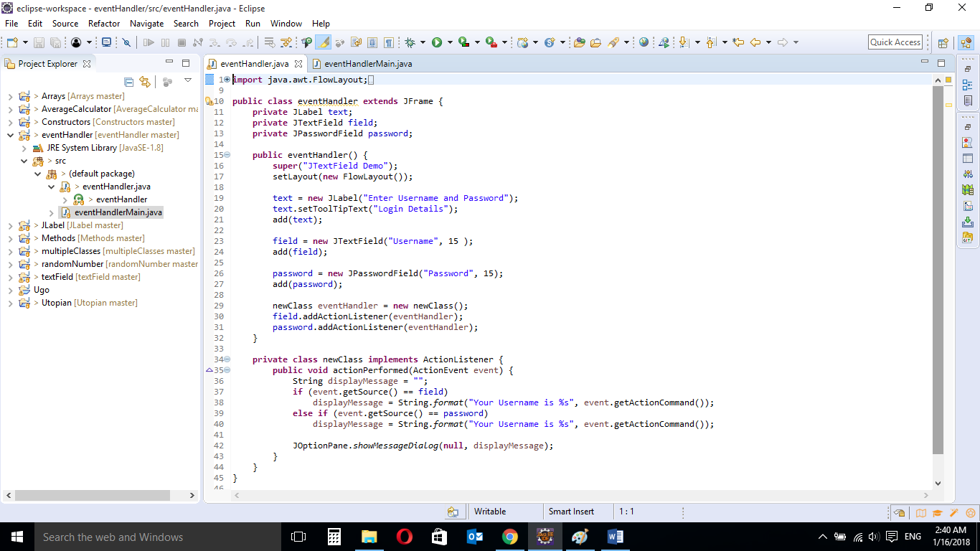Collapse the newClass fold at line 34
The image size is (980, 551).
[227, 359]
